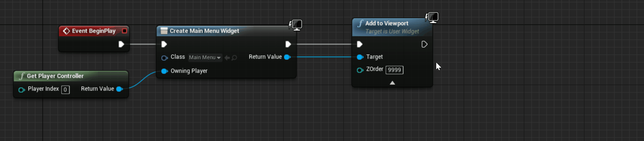The image size is (644, 141).
Task: Click Event BeginPlay's white execution output pin
Action: tap(121, 44)
